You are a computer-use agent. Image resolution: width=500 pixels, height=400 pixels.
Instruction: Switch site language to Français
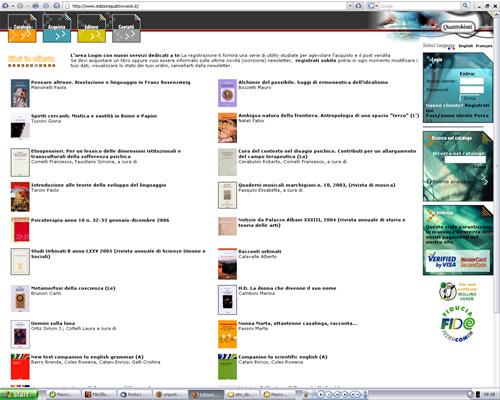(484, 46)
